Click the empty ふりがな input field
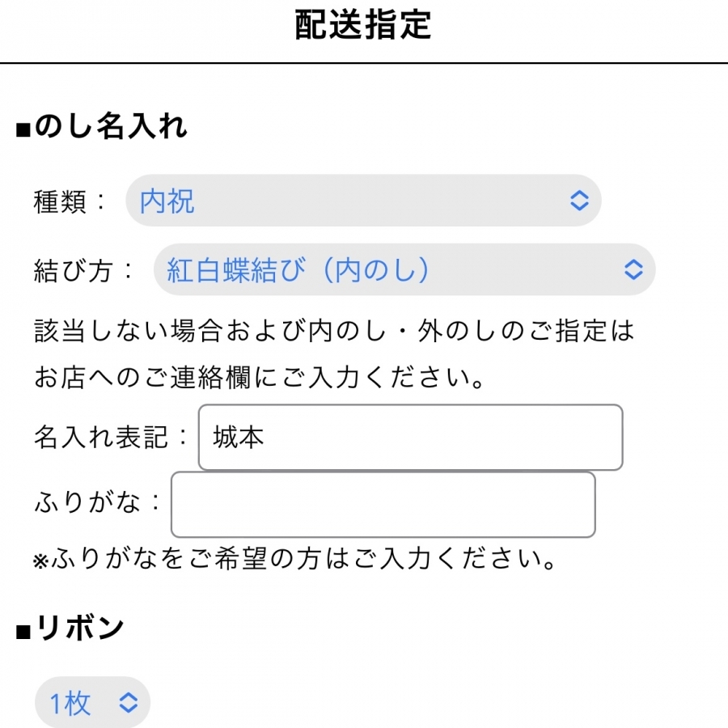728x728 pixels. [x=383, y=505]
